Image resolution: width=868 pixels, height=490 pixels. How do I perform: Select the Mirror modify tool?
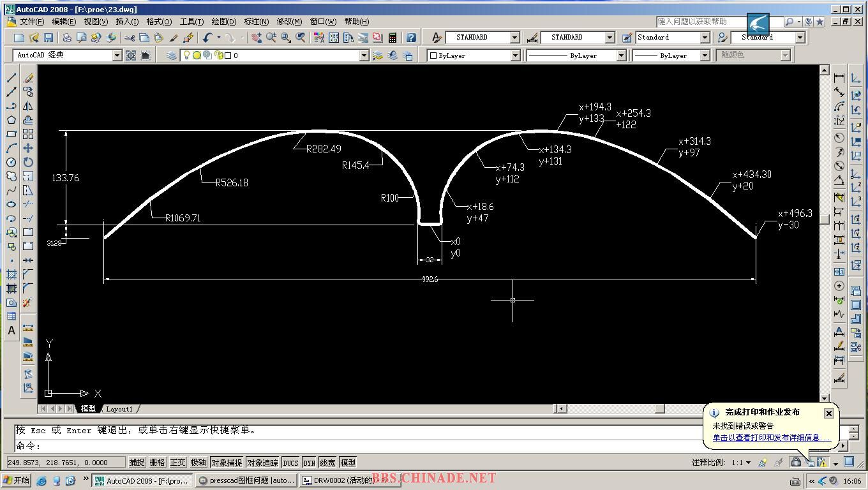pyautogui.click(x=28, y=106)
